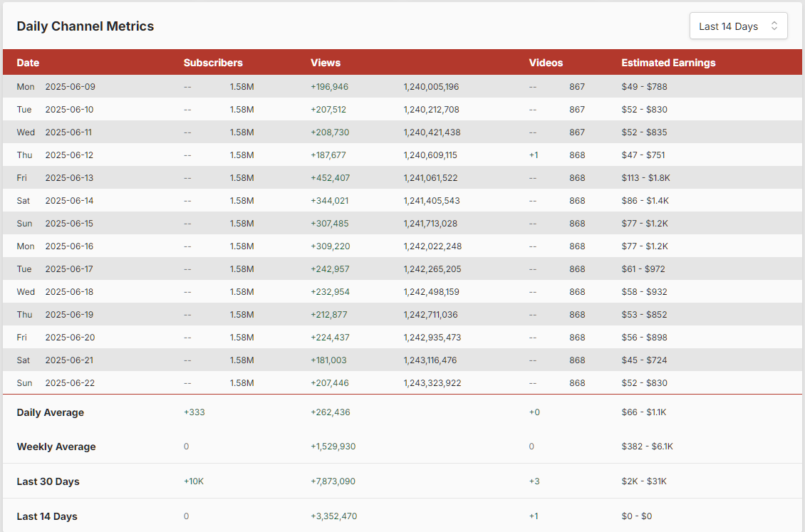Click the Daily Channel Metrics heading
805x532 pixels.
pyautogui.click(x=85, y=26)
